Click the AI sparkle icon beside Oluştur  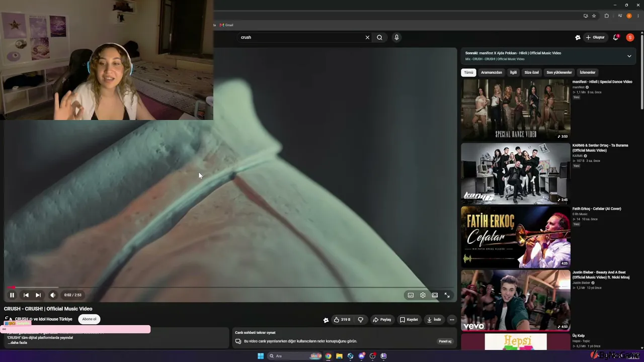coord(578,37)
